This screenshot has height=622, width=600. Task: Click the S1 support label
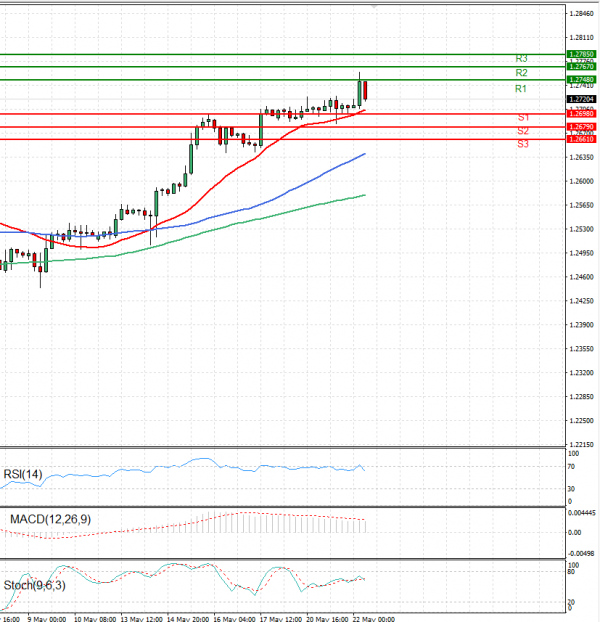click(523, 117)
